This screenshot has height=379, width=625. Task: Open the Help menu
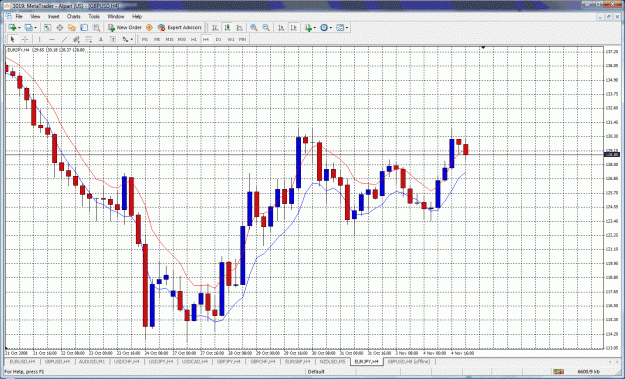pyautogui.click(x=137, y=16)
